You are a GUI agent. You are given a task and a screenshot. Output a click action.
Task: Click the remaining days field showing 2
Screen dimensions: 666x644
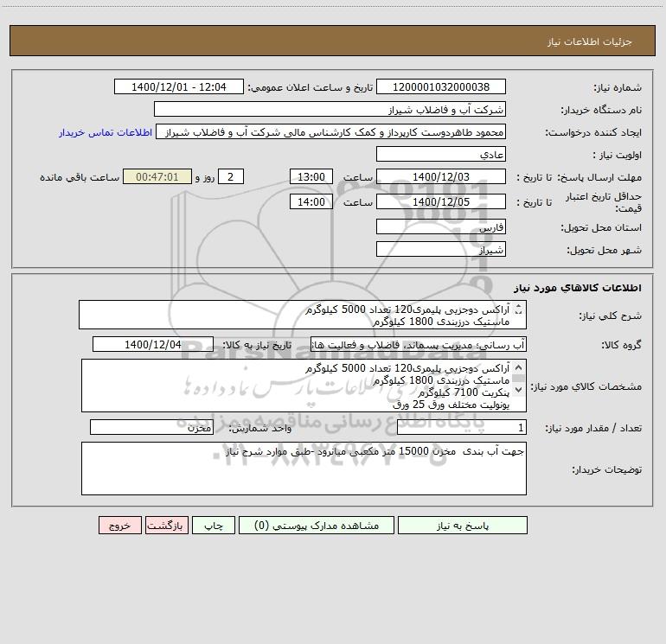(x=231, y=176)
